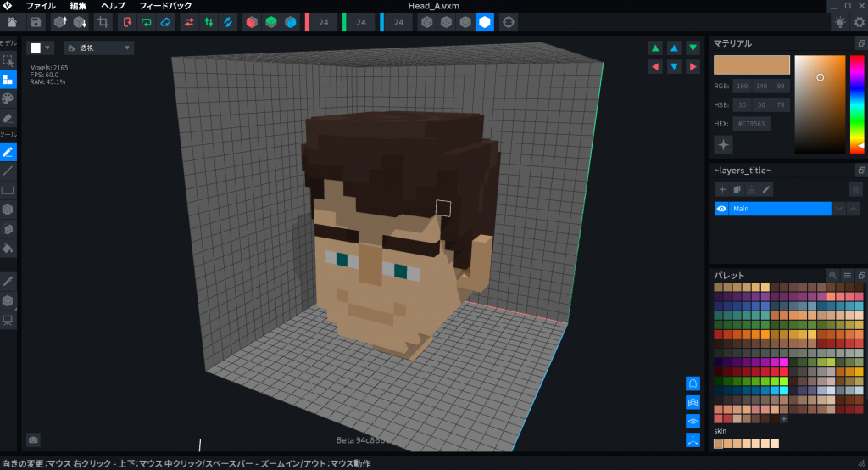Open the フィードバック menu
The image size is (868, 470).
pos(165,6)
